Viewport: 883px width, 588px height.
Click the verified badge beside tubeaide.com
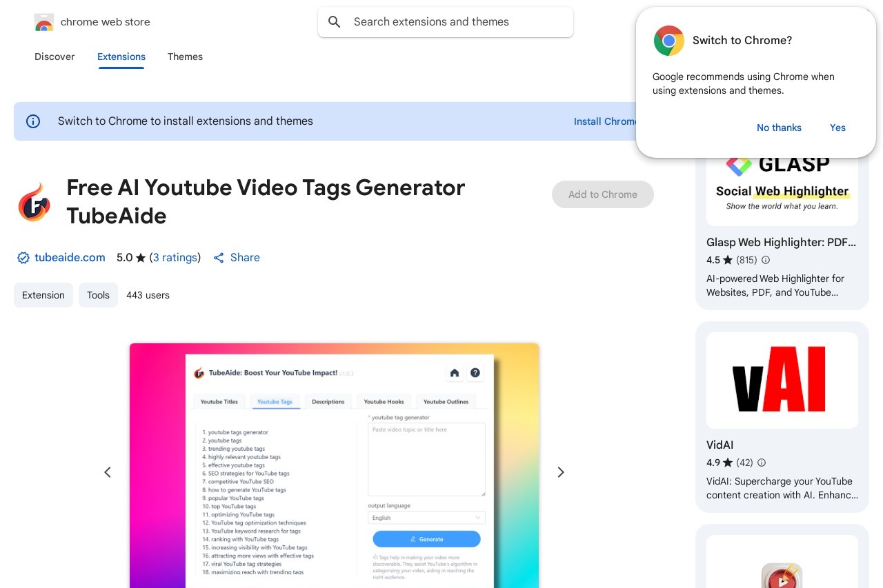tap(23, 258)
